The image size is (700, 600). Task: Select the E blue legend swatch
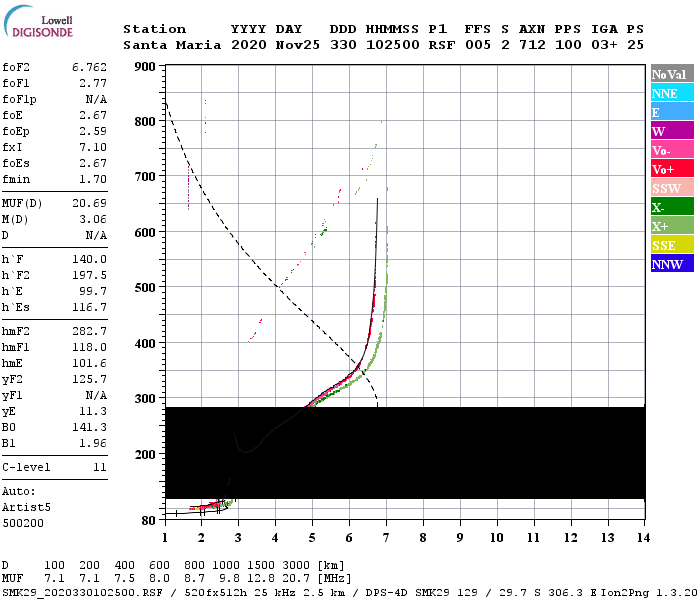[672, 112]
